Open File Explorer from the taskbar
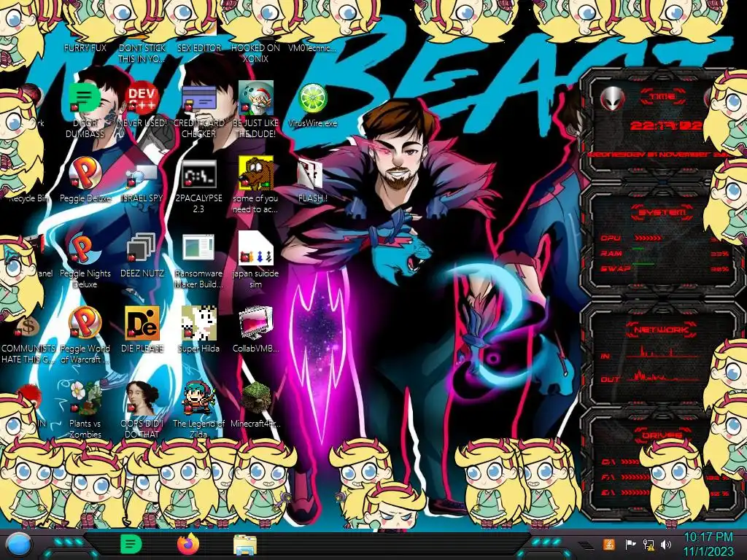 245,545
